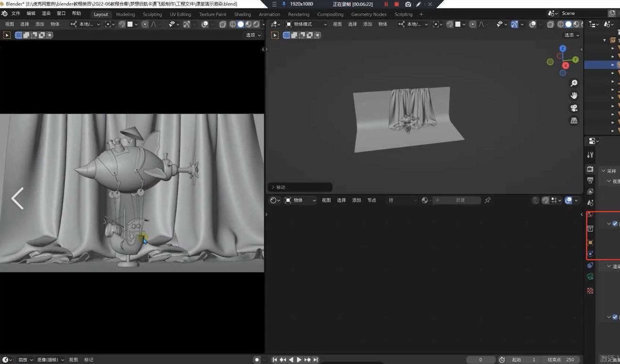
Task: Open the 物体模式 object mode dropdown
Action: point(306,24)
